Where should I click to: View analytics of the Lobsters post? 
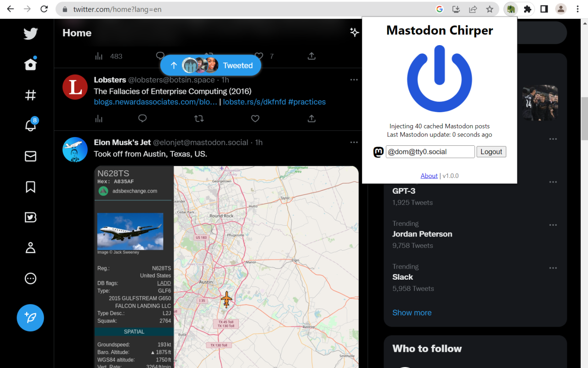click(x=99, y=119)
